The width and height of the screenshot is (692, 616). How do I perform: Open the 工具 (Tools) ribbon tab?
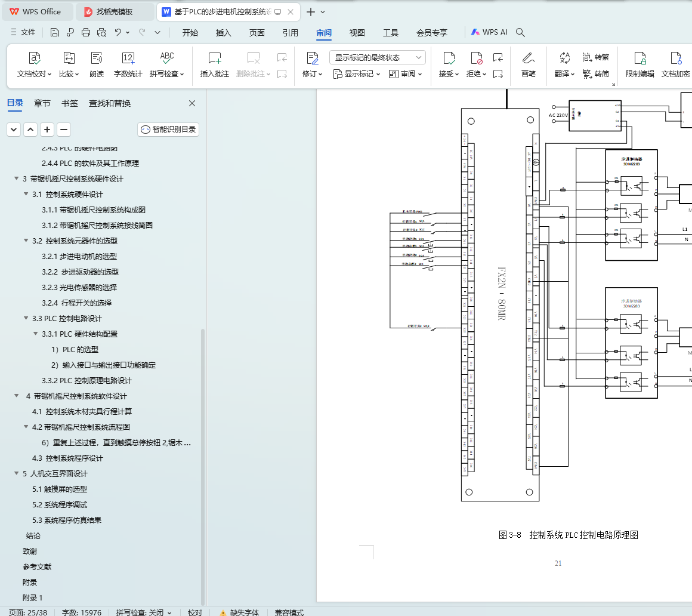391,33
